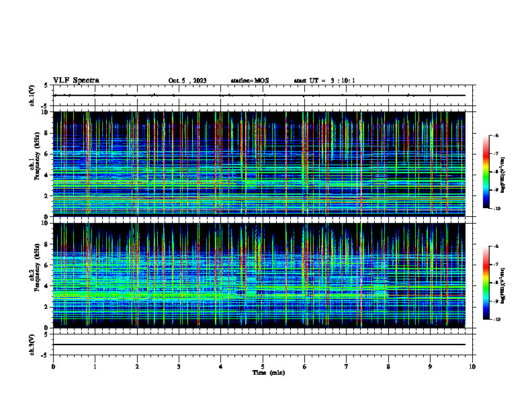This screenshot has height=411, width=532.
Task: Click the "9" tick on the time axis
Action: pos(430,367)
